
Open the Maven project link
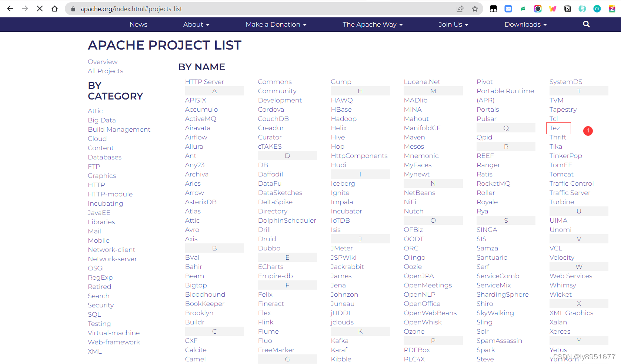414,137
